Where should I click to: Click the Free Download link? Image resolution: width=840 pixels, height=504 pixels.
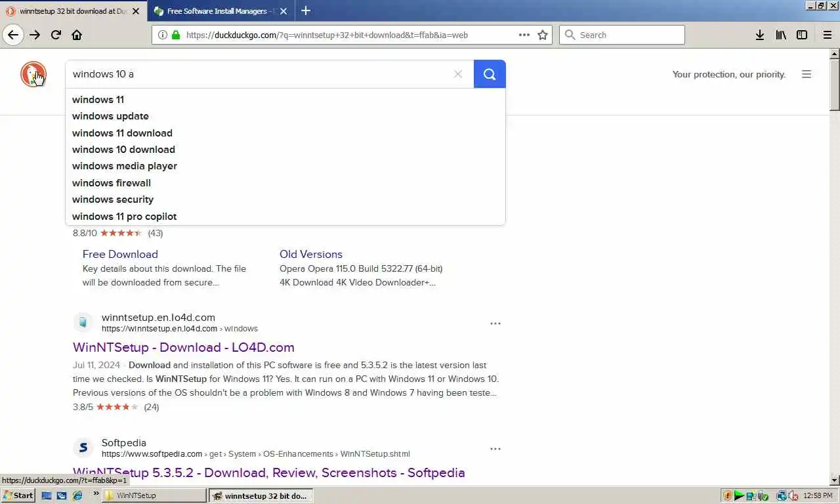coord(120,254)
